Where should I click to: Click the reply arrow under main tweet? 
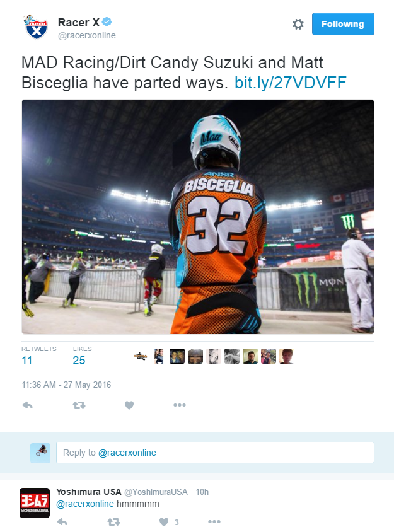coord(28,405)
